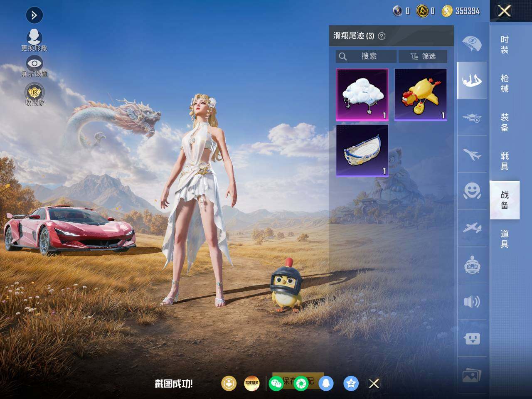532x399 pixels.
Task: Click the gold coin balance 359394
Action: pos(467,11)
